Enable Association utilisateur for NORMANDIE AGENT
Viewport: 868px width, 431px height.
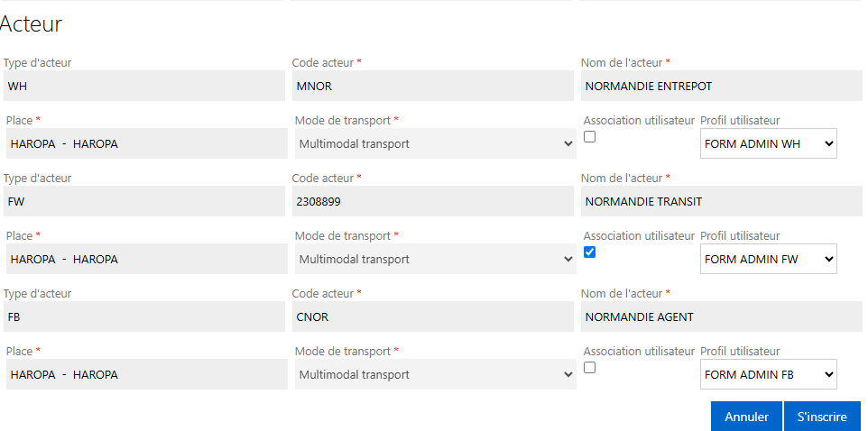coord(589,367)
